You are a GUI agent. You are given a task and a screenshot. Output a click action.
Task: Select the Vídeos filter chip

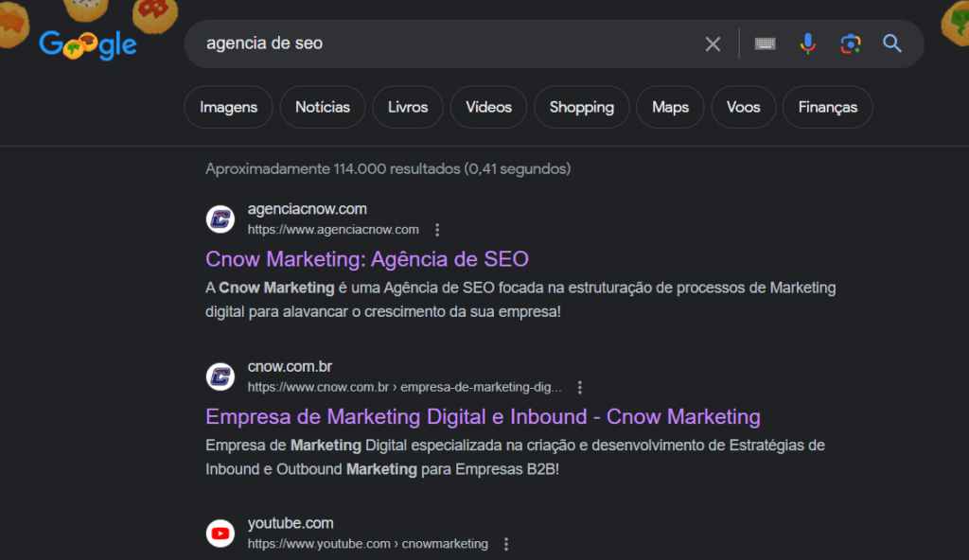(x=489, y=107)
